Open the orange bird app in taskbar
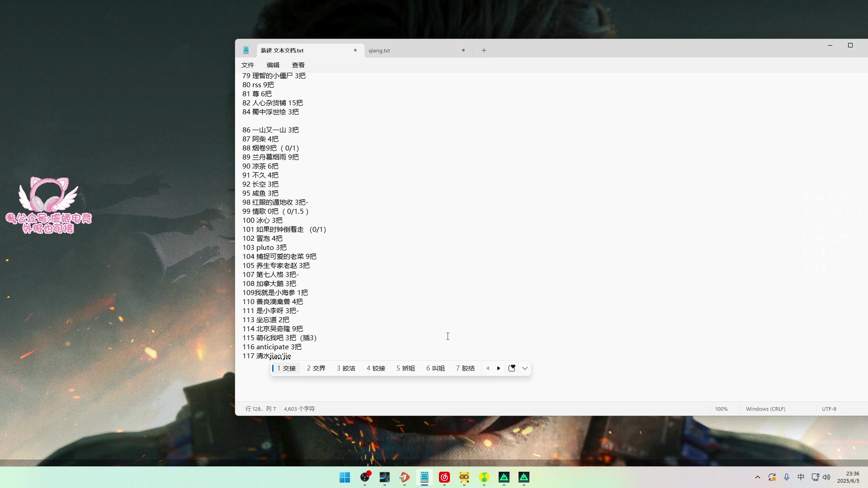This screenshot has height=488, width=868. point(405,478)
